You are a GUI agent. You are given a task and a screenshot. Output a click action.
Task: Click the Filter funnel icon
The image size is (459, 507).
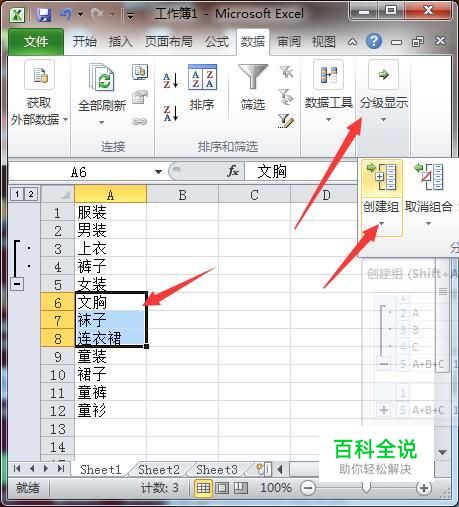tap(253, 77)
